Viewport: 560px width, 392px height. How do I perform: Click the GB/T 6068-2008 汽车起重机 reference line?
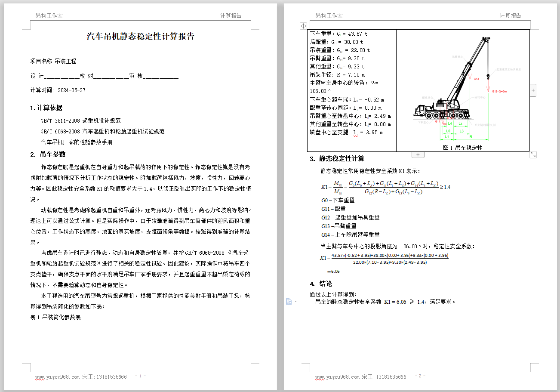[x=102, y=131]
